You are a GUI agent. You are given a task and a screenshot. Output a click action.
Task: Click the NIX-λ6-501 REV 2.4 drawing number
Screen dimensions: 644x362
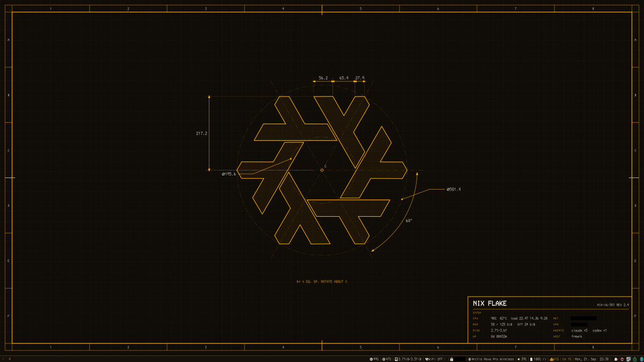613,305
